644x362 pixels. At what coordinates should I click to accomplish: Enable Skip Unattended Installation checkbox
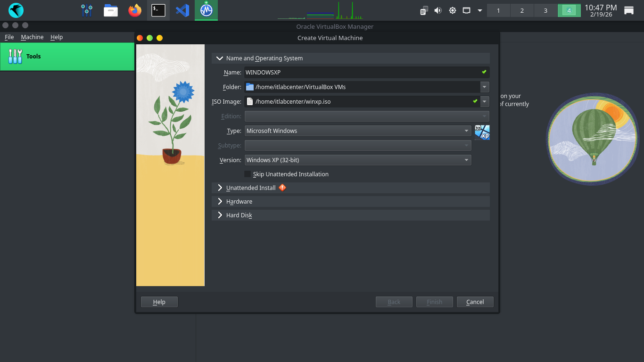[x=248, y=174]
